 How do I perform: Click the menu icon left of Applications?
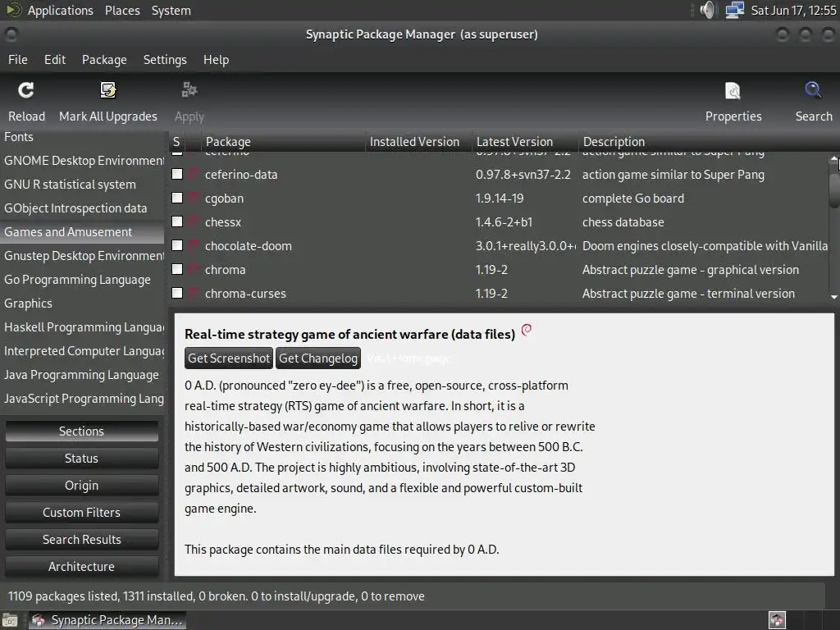point(13,10)
